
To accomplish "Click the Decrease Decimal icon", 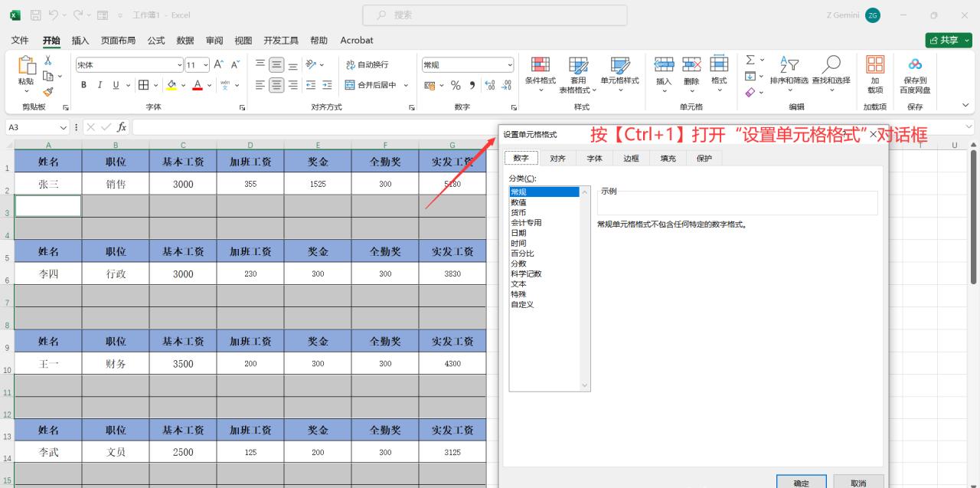I will (x=505, y=85).
